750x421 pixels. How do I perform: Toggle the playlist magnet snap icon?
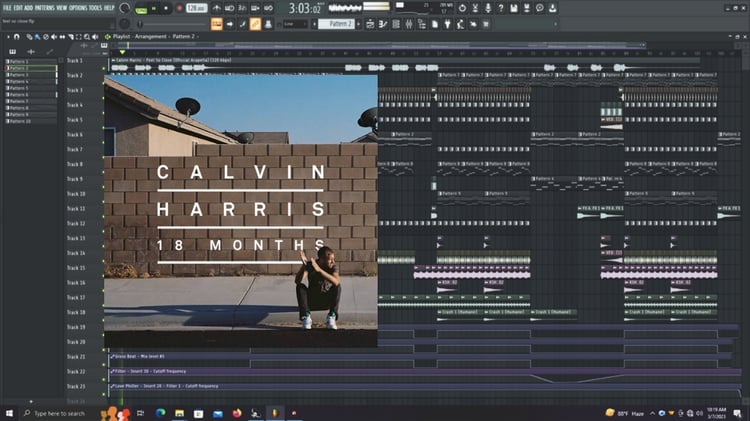pos(17,37)
